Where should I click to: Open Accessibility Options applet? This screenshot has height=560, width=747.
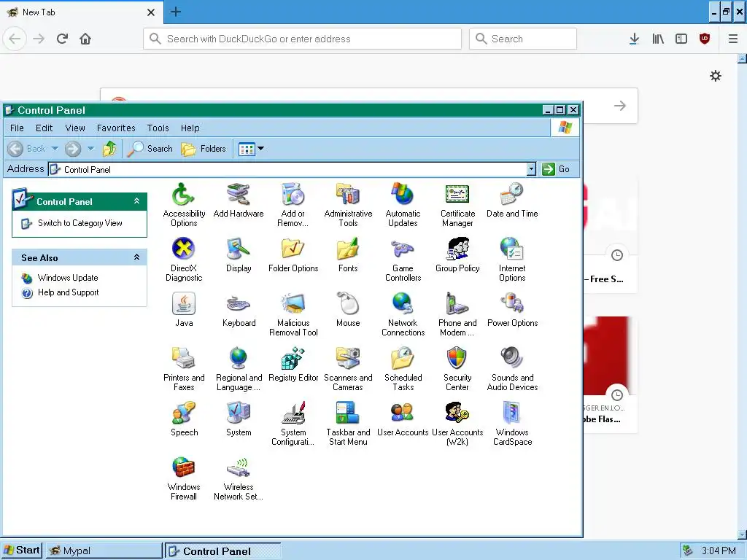pos(184,194)
